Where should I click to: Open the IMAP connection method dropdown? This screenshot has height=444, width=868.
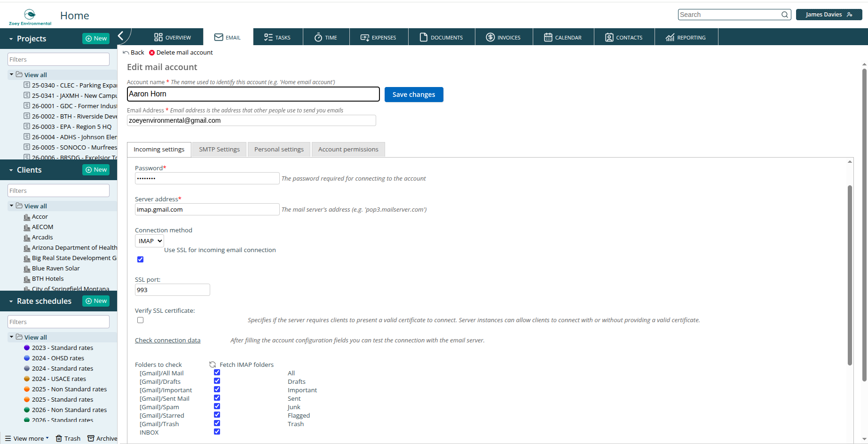[150, 241]
